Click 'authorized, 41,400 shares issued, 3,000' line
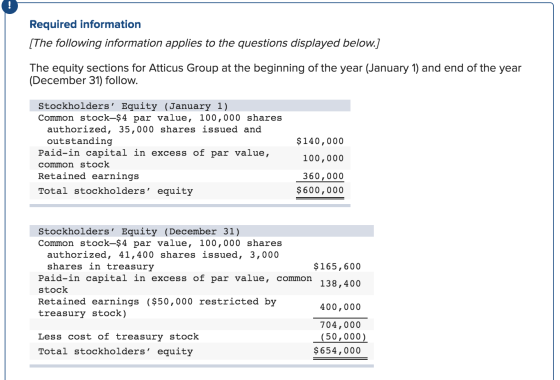Image resolution: width=560 pixels, height=380 pixels. click(x=163, y=255)
